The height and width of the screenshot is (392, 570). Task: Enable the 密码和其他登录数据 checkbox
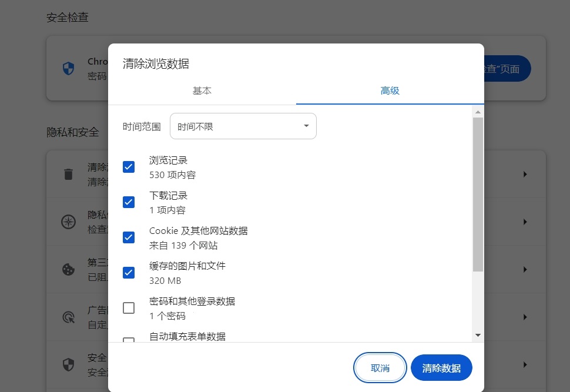(x=129, y=307)
